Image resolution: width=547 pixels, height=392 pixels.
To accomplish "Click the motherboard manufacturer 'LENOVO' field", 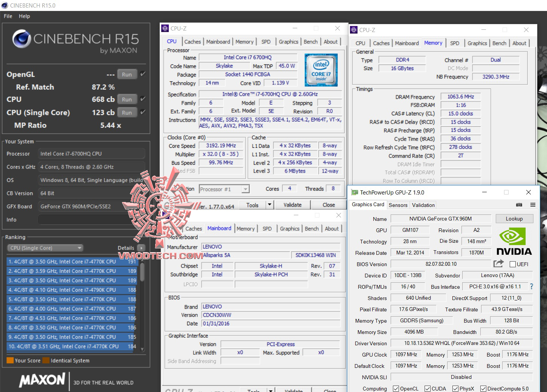I will click(270, 247).
